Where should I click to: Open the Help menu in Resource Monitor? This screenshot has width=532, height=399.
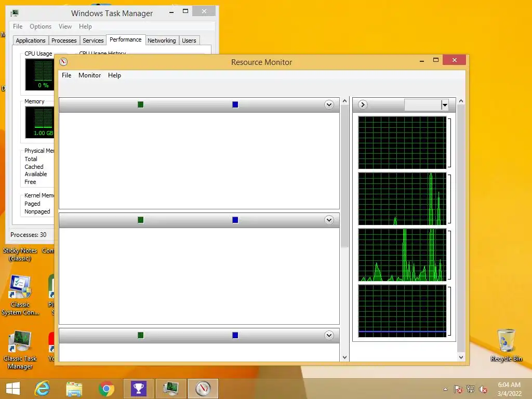(x=114, y=75)
